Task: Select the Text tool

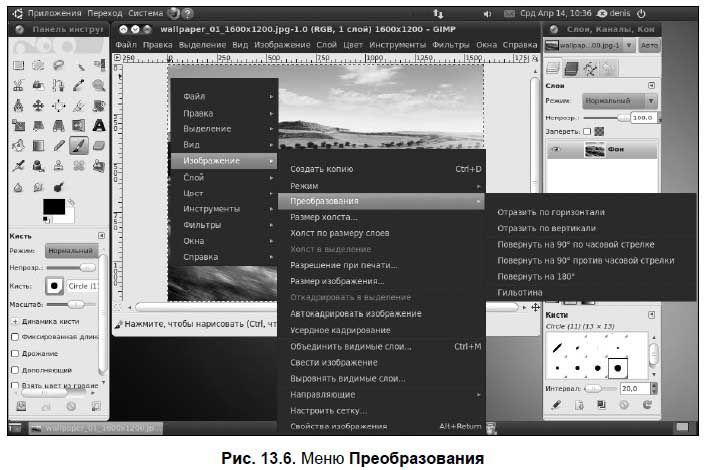Action: click(99, 125)
